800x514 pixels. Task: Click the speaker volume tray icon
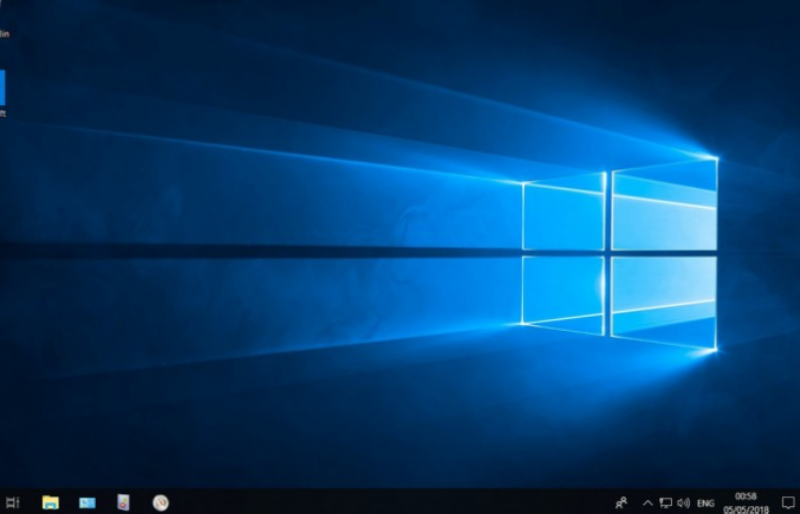coord(683,502)
